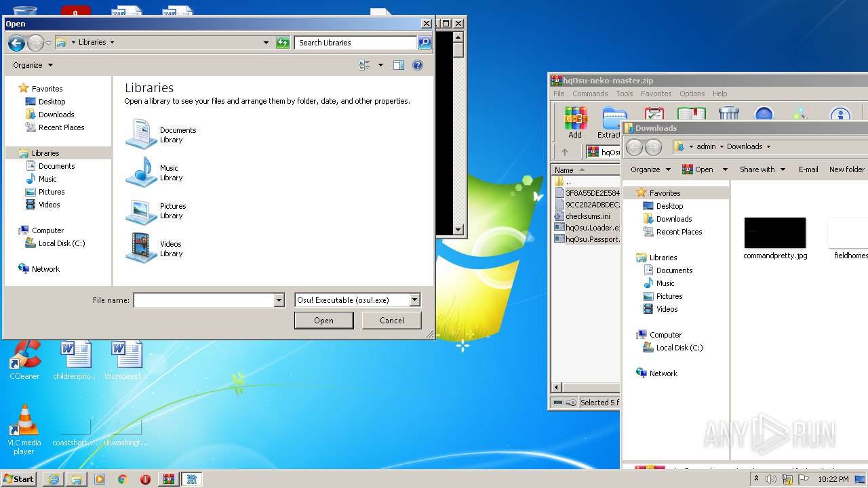Select hqOsu.Loader file in WinRAR list
Image resolution: width=868 pixels, height=488 pixels.
(587, 228)
